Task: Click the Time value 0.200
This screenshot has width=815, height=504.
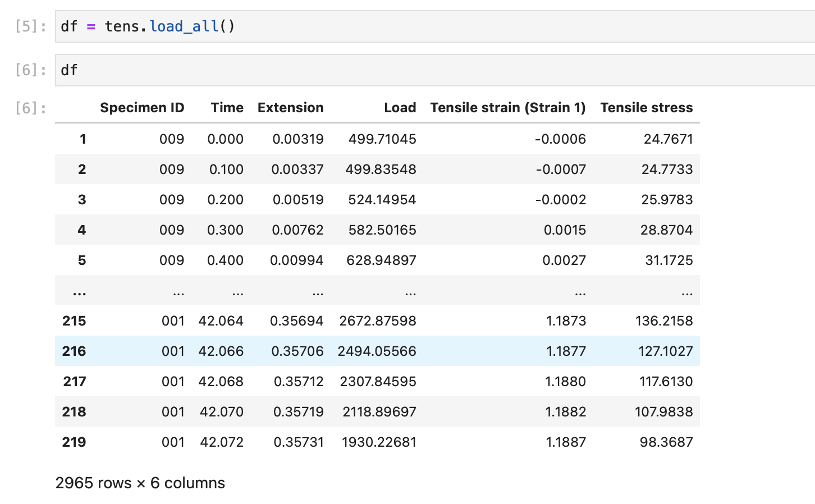Action: [x=226, y=200]
